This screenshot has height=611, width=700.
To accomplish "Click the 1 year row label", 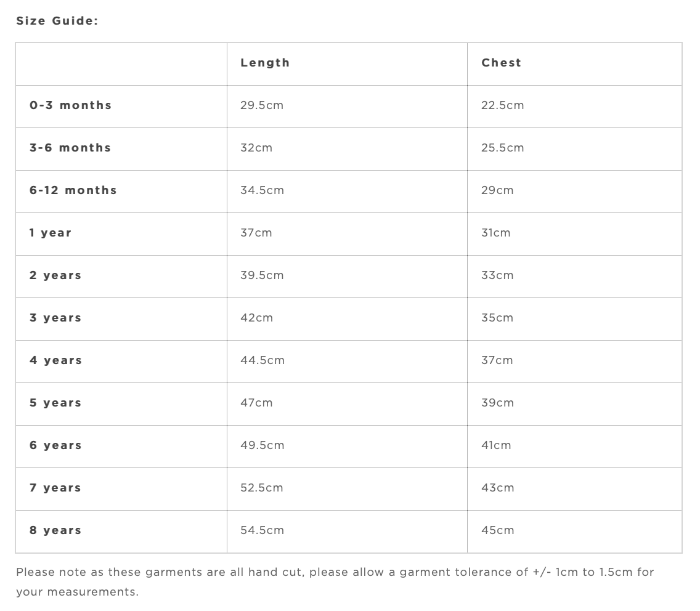I will click(51, 233).
